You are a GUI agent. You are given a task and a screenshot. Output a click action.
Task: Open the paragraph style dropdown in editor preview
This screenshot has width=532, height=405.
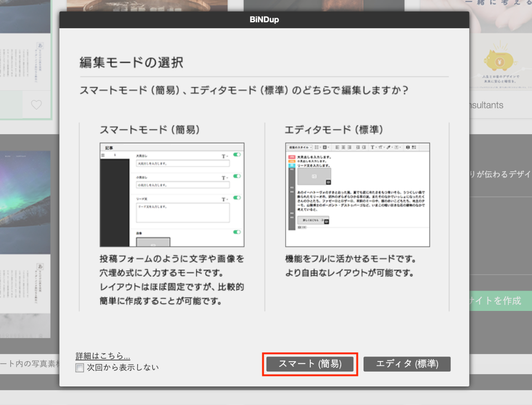(x=300, y=147)
